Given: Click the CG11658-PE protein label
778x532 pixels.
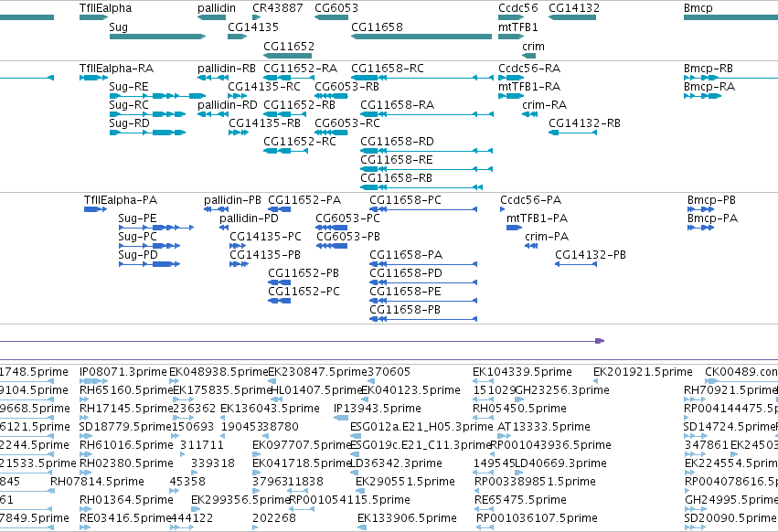Looking at the screenshot, I should click(x=405, y=292).
